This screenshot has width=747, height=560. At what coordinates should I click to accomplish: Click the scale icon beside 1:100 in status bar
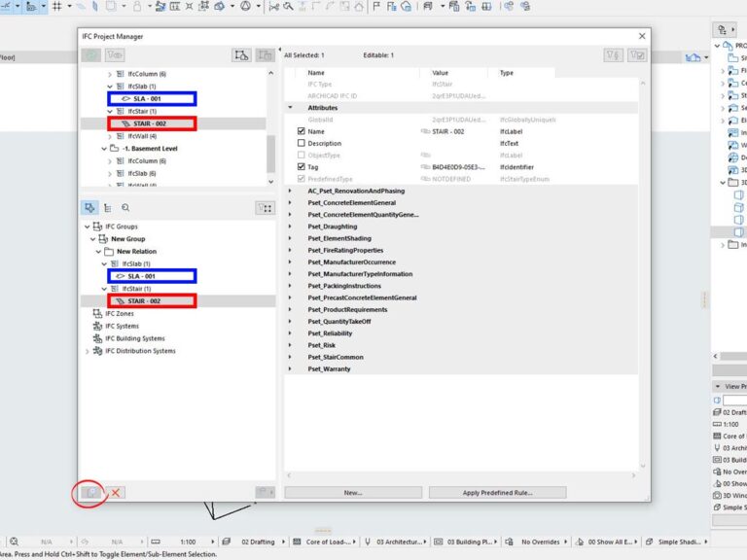156,542
